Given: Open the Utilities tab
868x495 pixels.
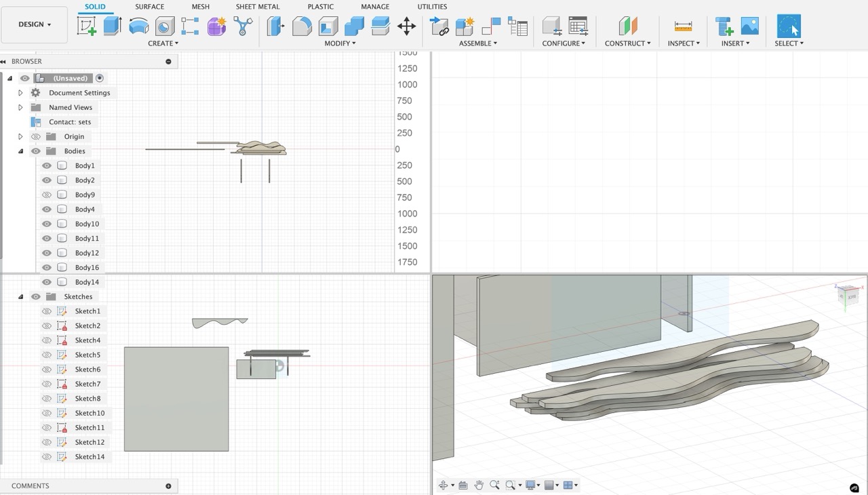Looking at the screenshot, I should click(x=432, y=6).
